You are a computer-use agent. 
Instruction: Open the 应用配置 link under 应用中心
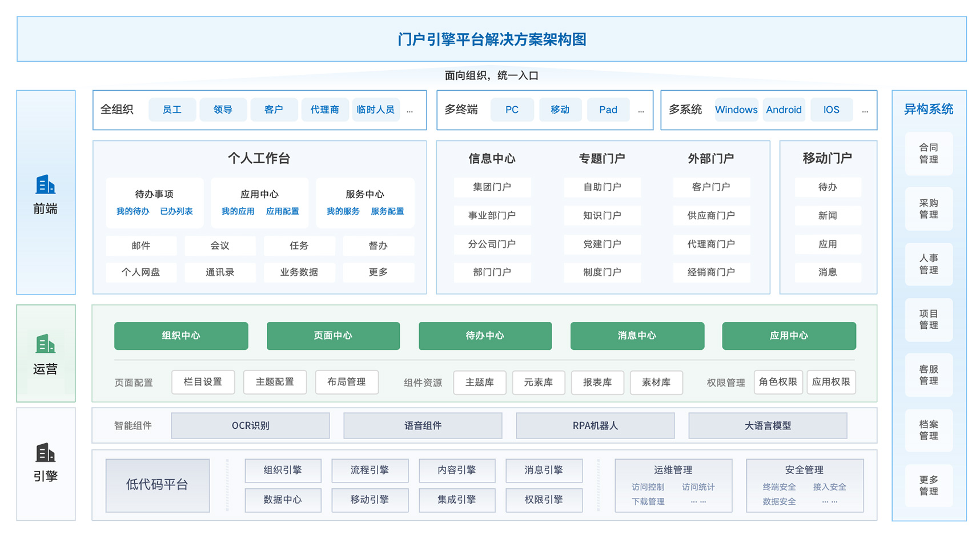point(282,211)
